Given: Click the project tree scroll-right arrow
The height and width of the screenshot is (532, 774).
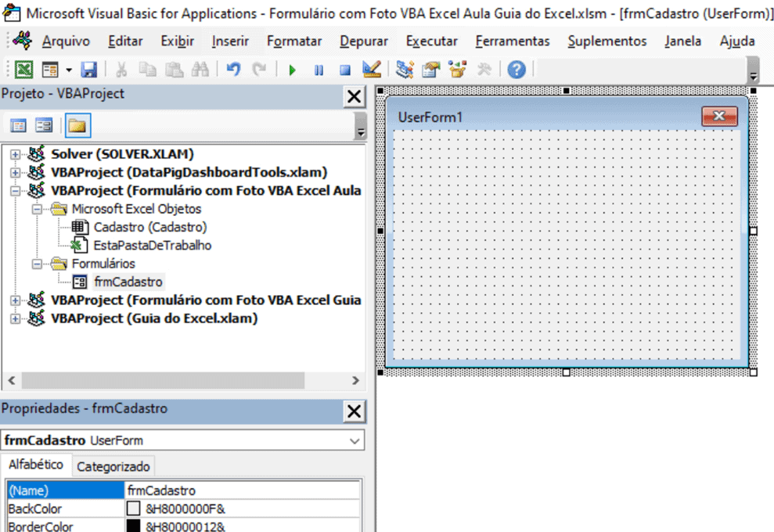Looking at the screenshot, I should coord(355,380).
